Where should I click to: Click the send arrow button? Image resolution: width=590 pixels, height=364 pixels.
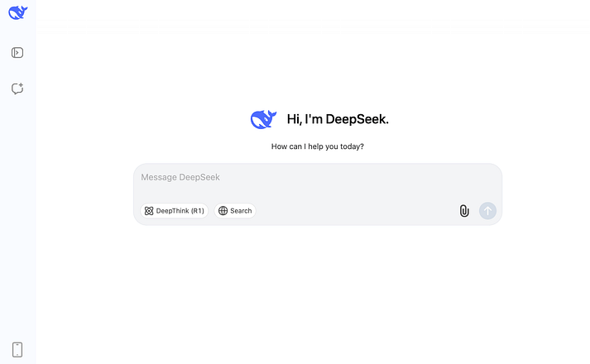487,211
